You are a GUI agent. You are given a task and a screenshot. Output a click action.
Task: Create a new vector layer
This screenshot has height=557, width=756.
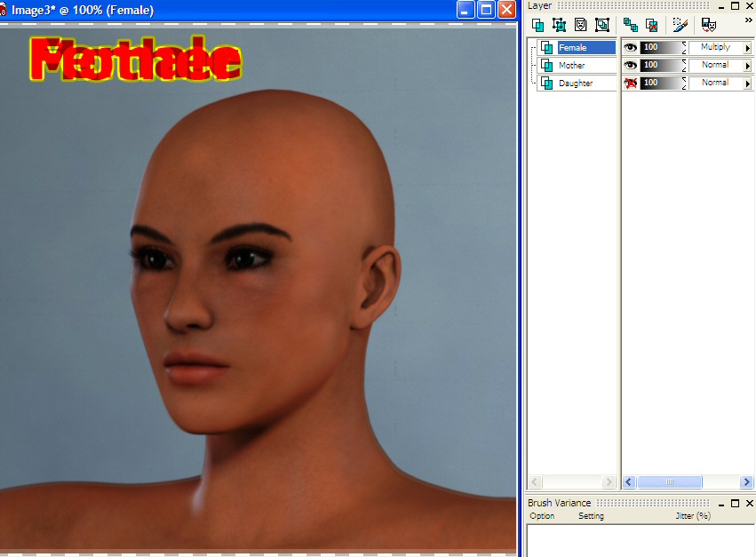point(559,25)
